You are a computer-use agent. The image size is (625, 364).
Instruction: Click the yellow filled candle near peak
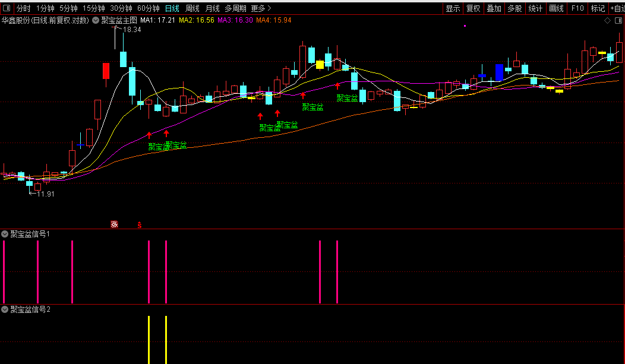(x=320, y=65)
